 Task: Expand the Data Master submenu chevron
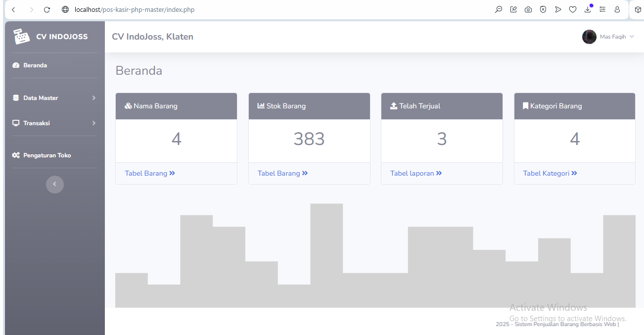tap(93, 98)
